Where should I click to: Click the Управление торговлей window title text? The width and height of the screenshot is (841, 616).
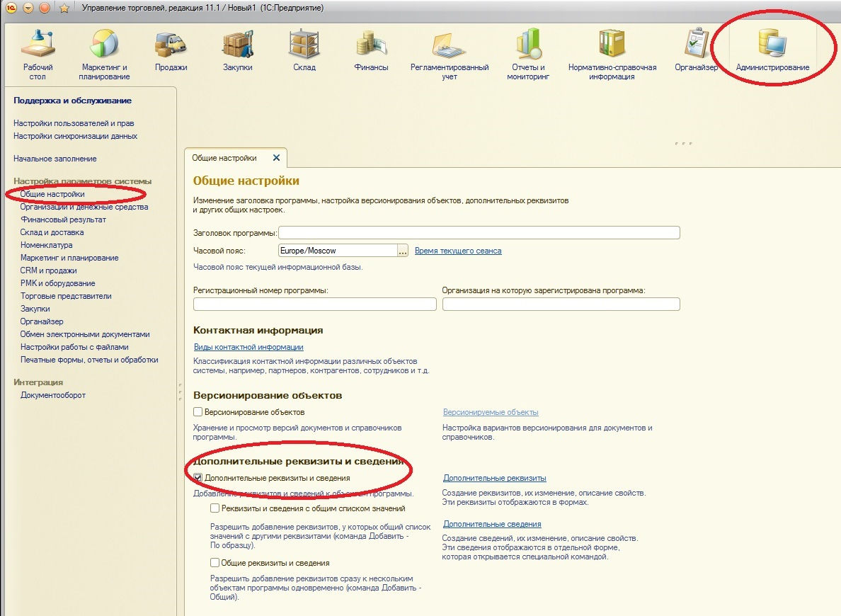202,8
